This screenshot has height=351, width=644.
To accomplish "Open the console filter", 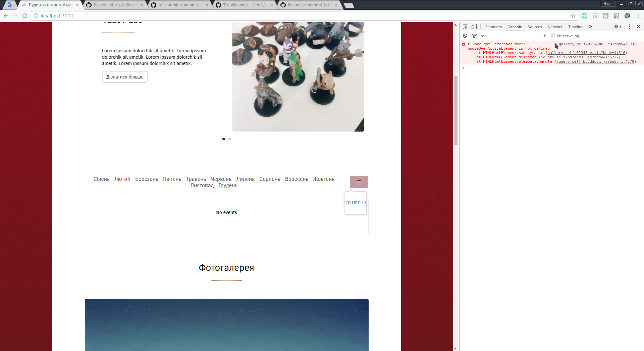I will [x=474, y=36].
